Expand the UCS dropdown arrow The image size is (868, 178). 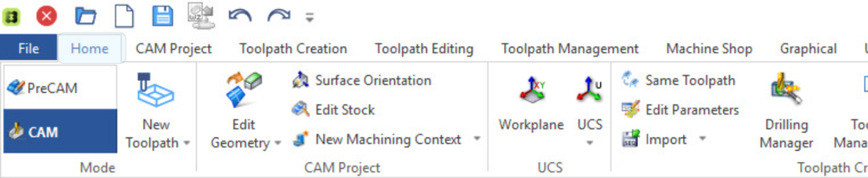click(590, 143)
